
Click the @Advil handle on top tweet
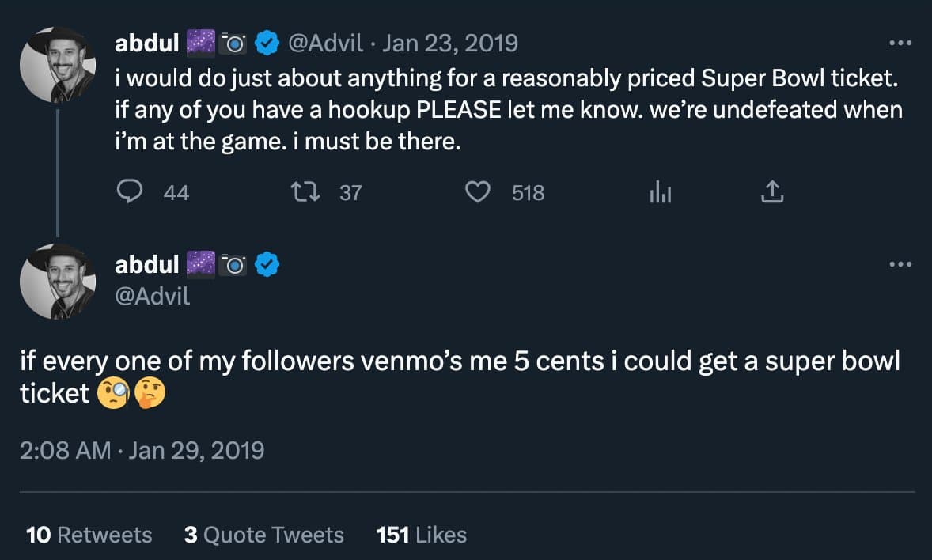(x=324, y=44)
